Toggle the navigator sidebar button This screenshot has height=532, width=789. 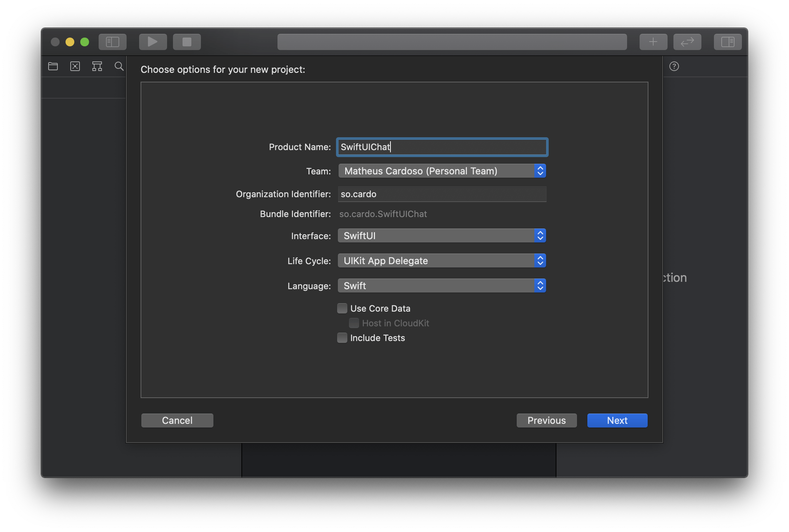112,42
